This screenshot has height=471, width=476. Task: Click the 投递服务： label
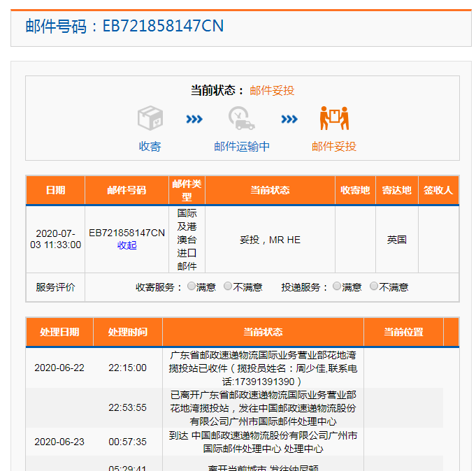click(305, 287)
